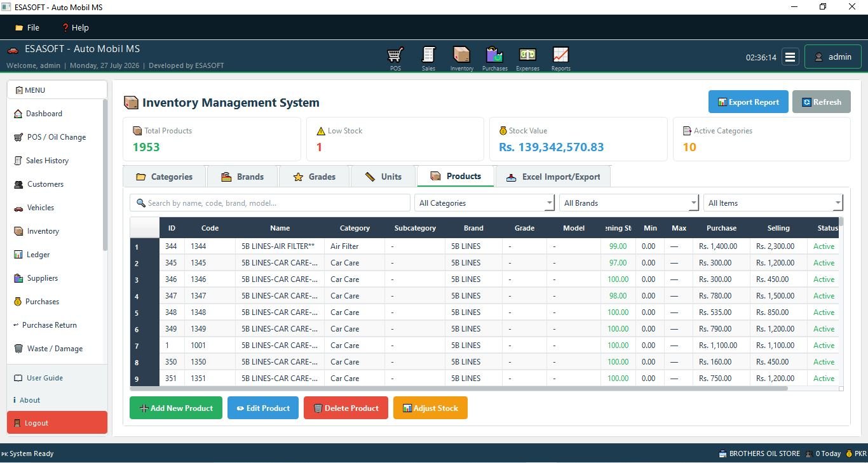Open Purchases in sidebar menu
Viewport: 868px width, 463px height.
click(55, 302)
